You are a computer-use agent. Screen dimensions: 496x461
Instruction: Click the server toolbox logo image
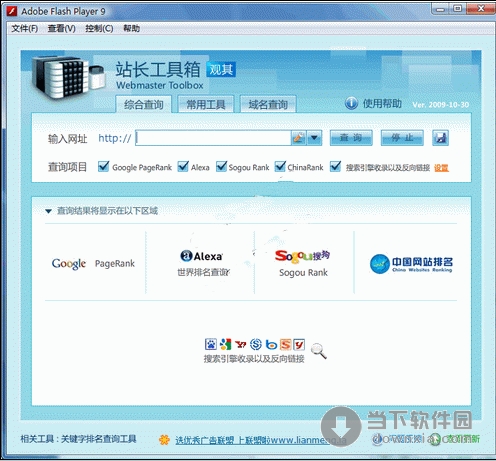(x=68, y=77)
